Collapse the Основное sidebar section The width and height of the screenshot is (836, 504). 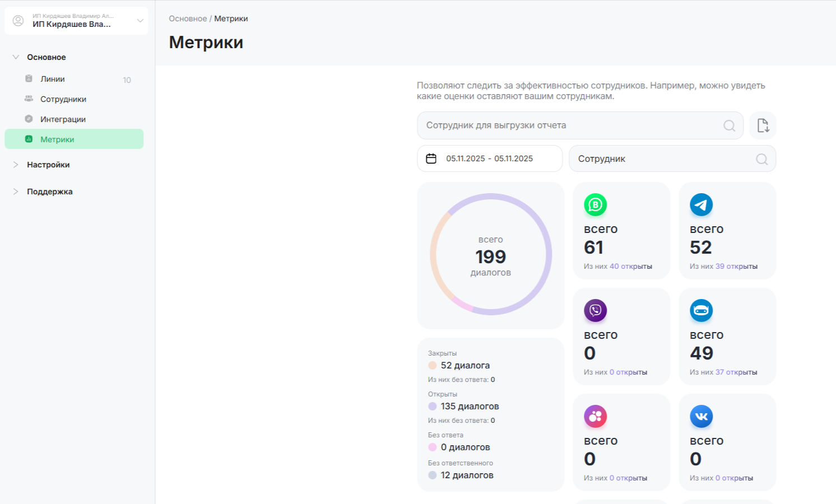[x=16, y=57]
